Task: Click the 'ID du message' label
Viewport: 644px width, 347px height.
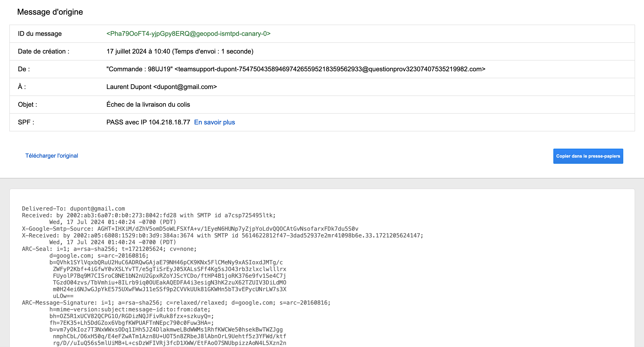Action: 40,34
